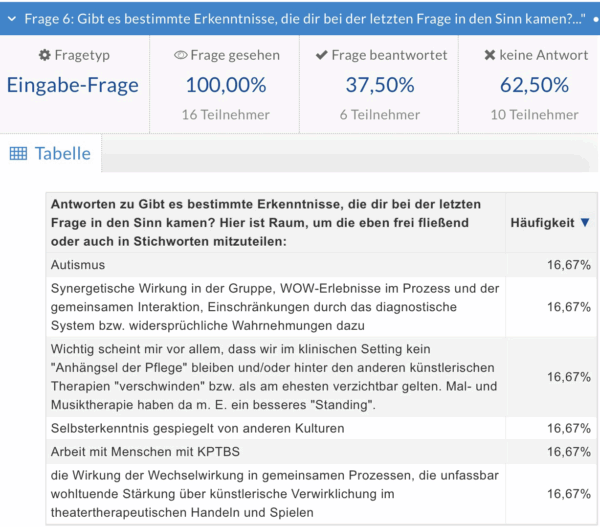Select the Eingabe-Frage question type value
Screen dimensions: 600x527
(x=73, y=85)
